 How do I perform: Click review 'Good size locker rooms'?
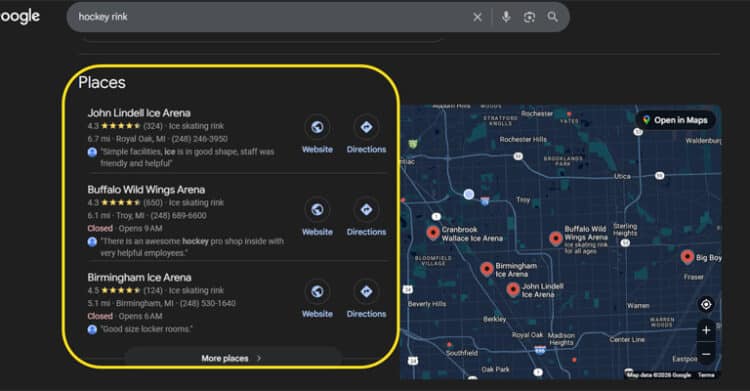click(x=146, y=329)
